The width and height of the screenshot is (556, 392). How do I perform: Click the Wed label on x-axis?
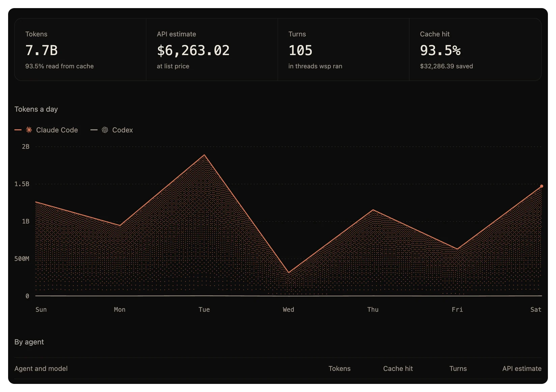click(288, 309)
